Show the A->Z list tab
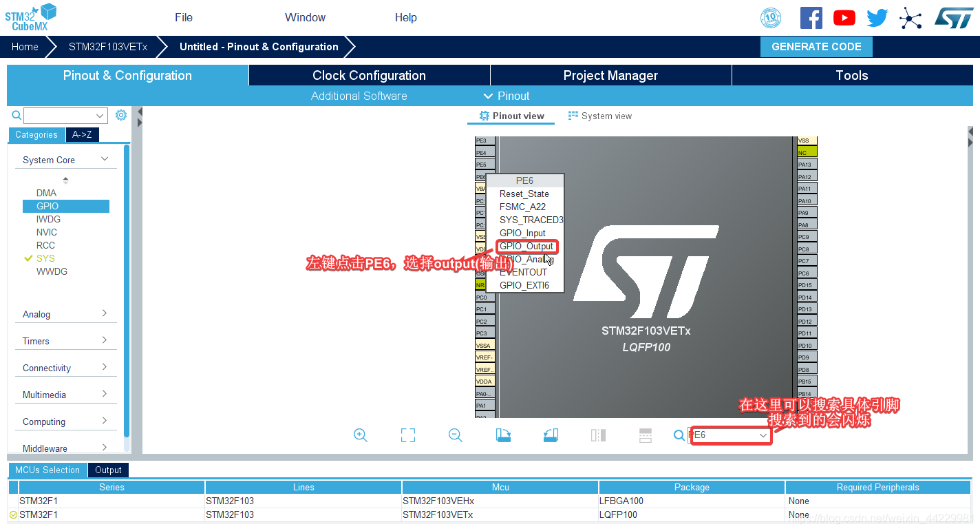The width and height of the screenshot is (980, 531). (82, 135)
